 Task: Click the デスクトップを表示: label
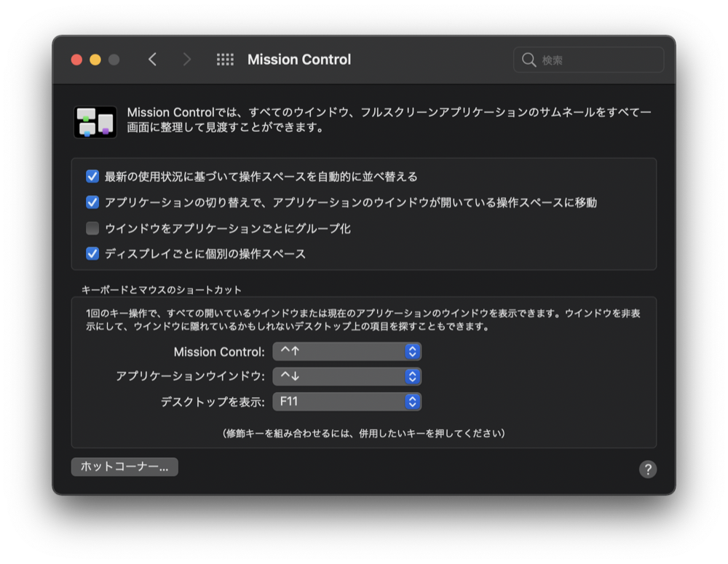pyautogui.click(x=213, y=402)
